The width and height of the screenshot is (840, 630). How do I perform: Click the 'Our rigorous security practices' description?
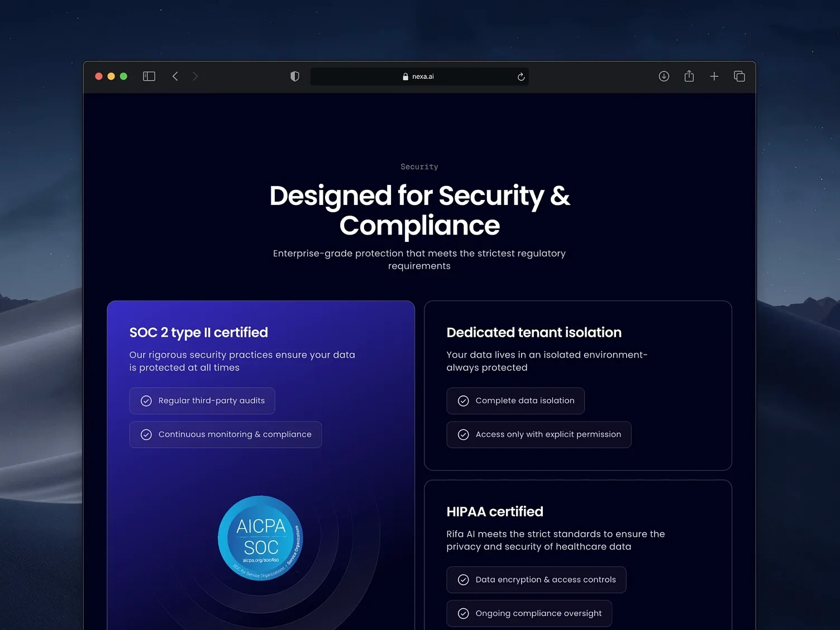pos(242,361)
